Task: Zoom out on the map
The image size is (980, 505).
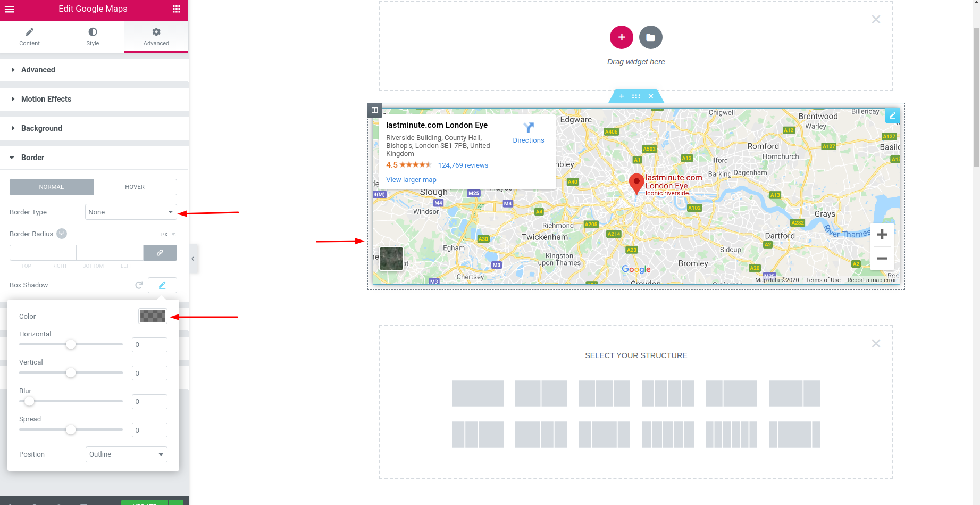Action: (882, 258)
